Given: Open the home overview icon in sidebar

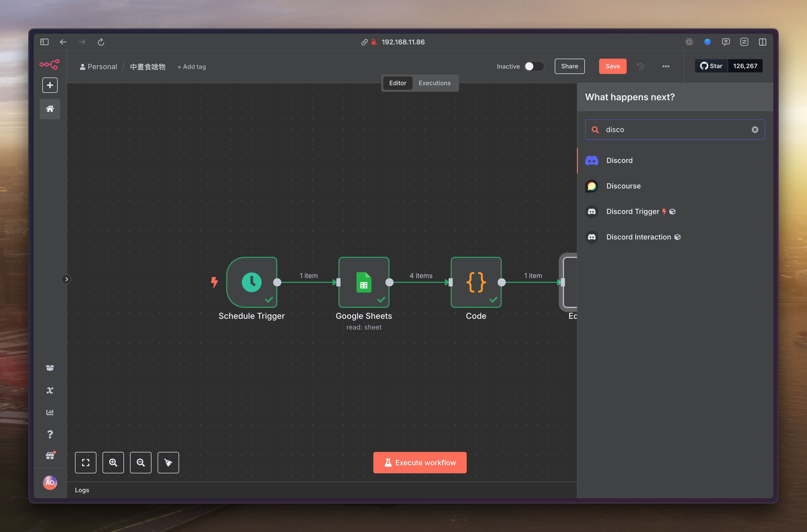Looking at the screenshot, I should point(50,109).
